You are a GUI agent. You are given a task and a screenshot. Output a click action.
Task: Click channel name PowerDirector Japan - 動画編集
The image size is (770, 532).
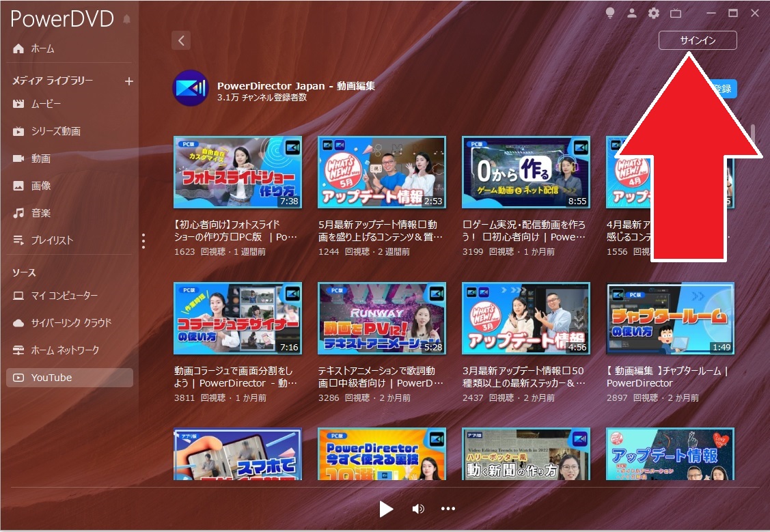[x=296, y=86]
